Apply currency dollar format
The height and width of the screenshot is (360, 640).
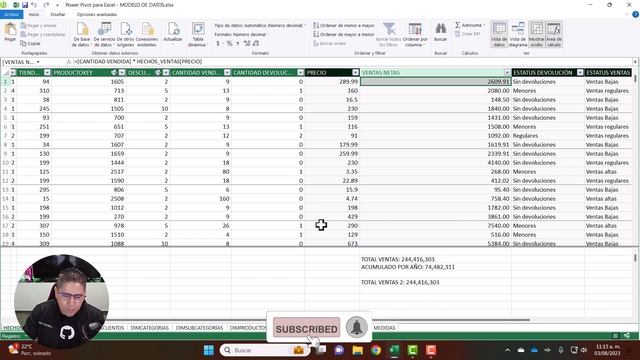[x=218, y=43]
